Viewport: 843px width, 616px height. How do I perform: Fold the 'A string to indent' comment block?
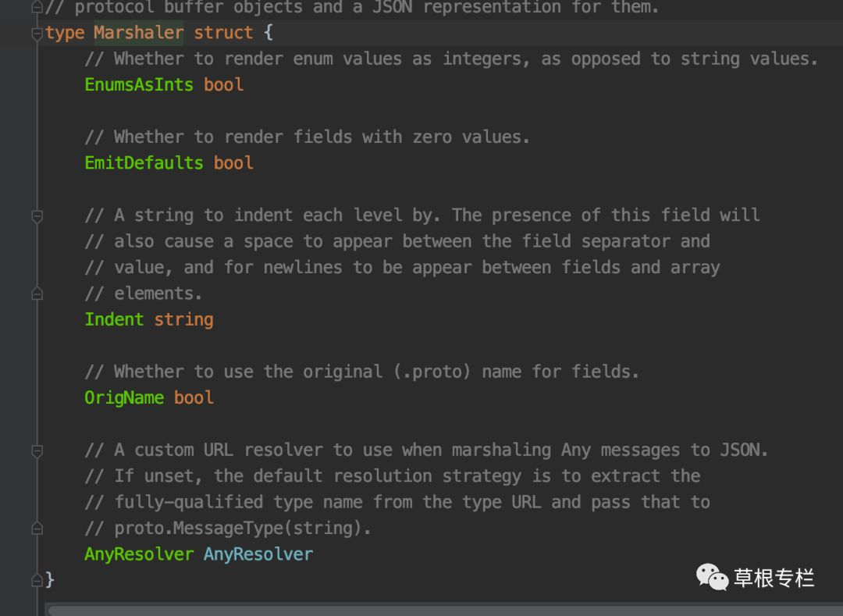pyautogui.click(x=37, y=216)
